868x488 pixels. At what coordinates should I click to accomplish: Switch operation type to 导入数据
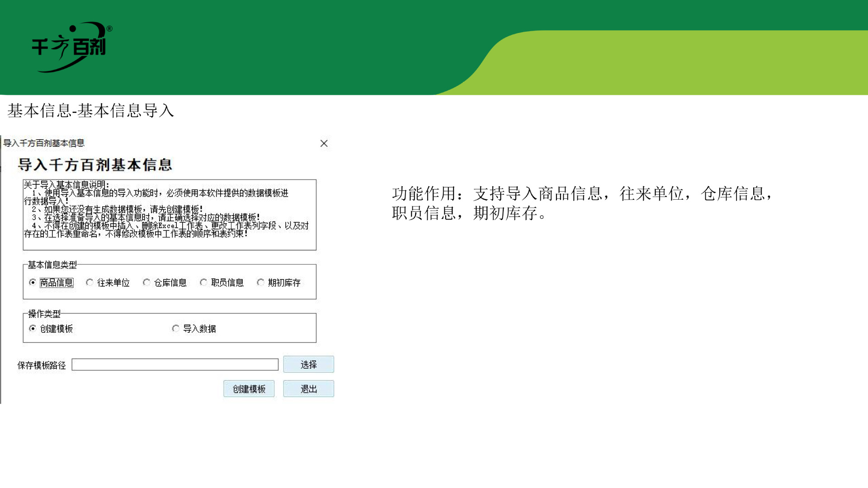click(176, 329)
